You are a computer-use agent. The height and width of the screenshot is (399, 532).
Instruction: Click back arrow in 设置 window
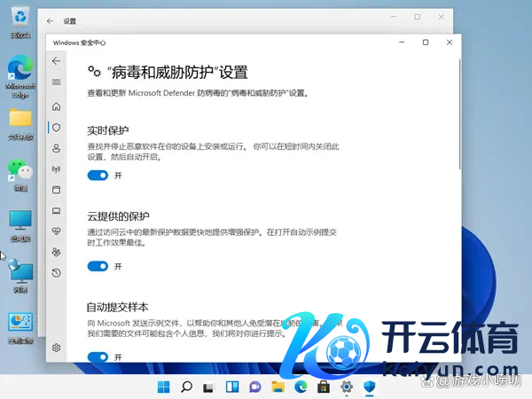pyautogui.click(x=49, y=20)
